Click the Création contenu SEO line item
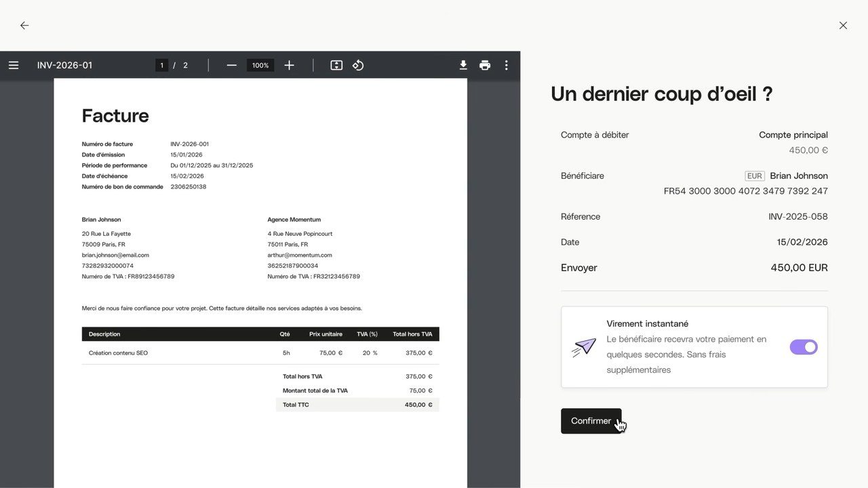Screen dimensions: 868x488 click(118, 353)
